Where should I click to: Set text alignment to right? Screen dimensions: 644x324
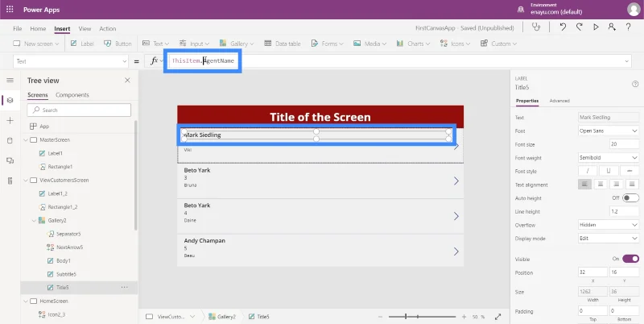pos(616,185)
